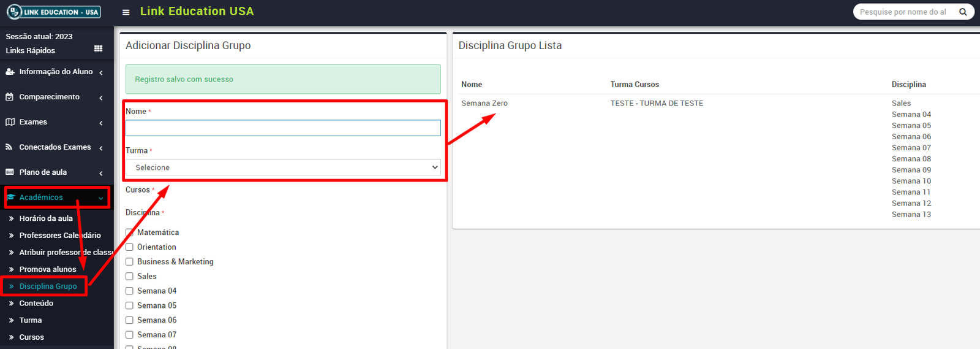
Task: Collapse the Acadêmicos menu chevron
Action: tap(101, 198)
